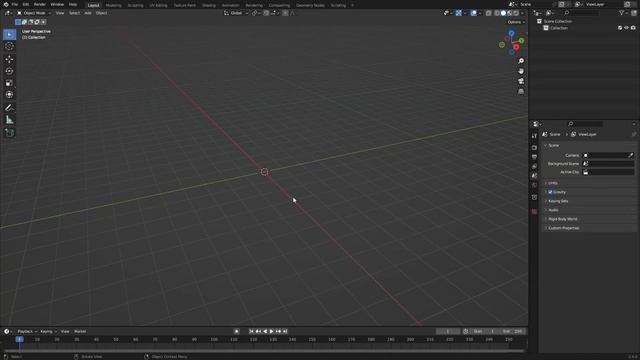Open the Render menu

[x=40, y=4]
